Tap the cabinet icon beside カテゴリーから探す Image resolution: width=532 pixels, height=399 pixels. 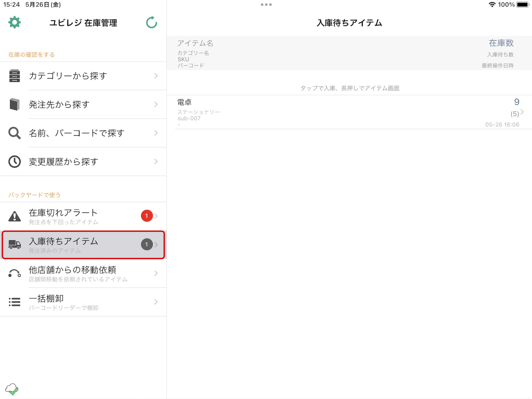click(x=14, y=76)
